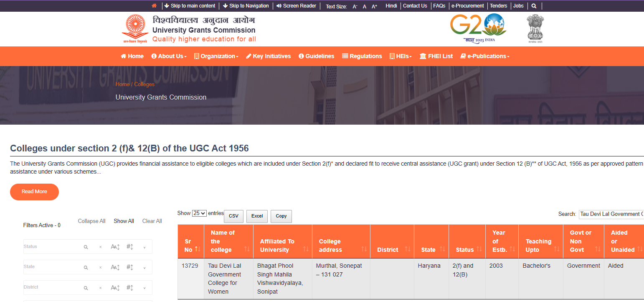Open the search magnifier icon in top bar
The image size is (644, 302).
coord(534,6)
